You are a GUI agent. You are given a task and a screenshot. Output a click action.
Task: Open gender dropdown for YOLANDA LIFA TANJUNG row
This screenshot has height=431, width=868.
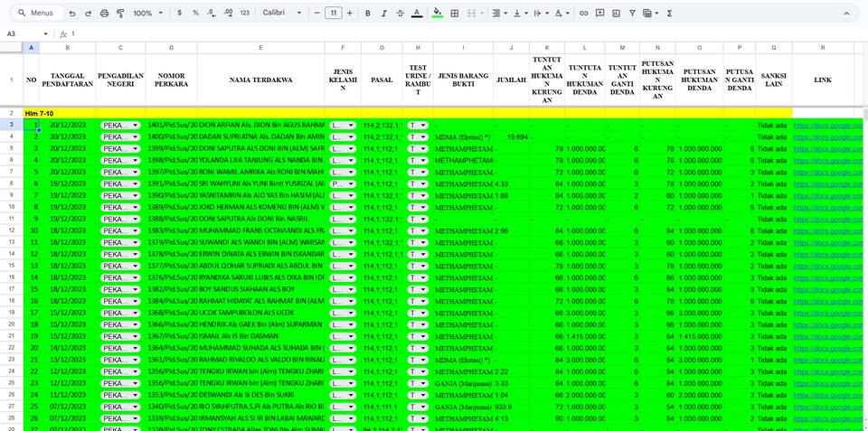pyautogui.click(x=343, y=161)
